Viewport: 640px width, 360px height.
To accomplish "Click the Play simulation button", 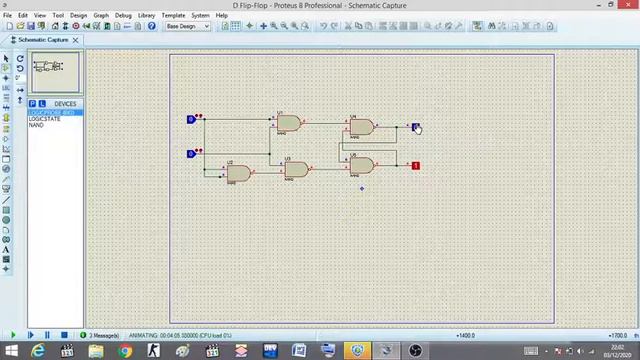I will click(x=13, y=335).
